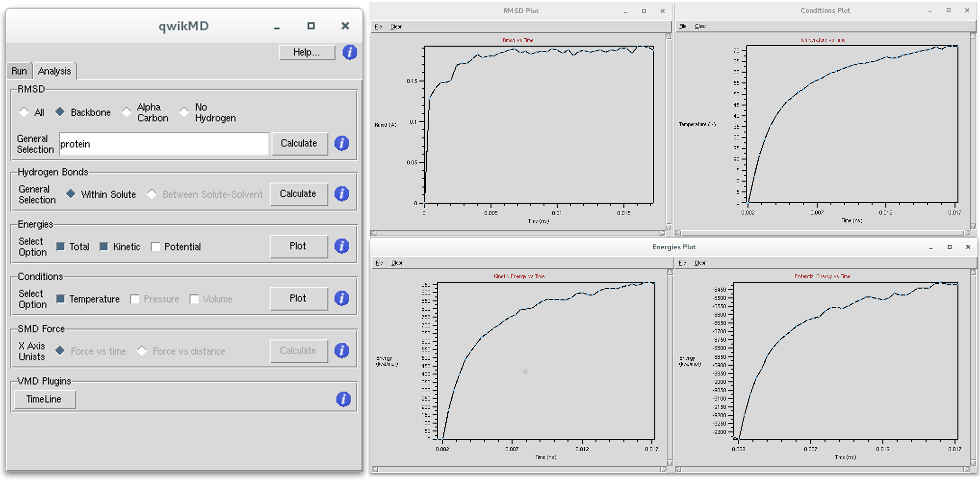Screen dimensions: 980x482
Task: Click the General Selection protein text field
Action: point(163,144)
